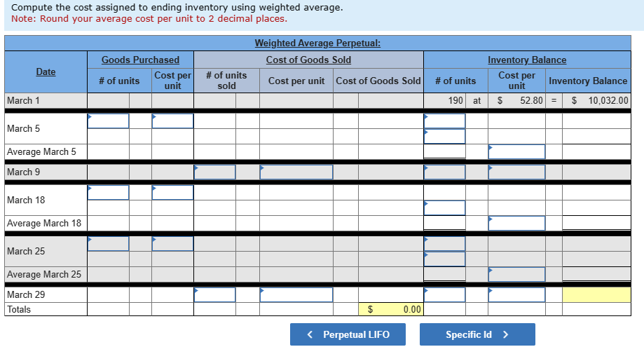
Task: Select Average March 25 inventory cost per unit field
Action: pyautogui.click(x=516, y=274)
